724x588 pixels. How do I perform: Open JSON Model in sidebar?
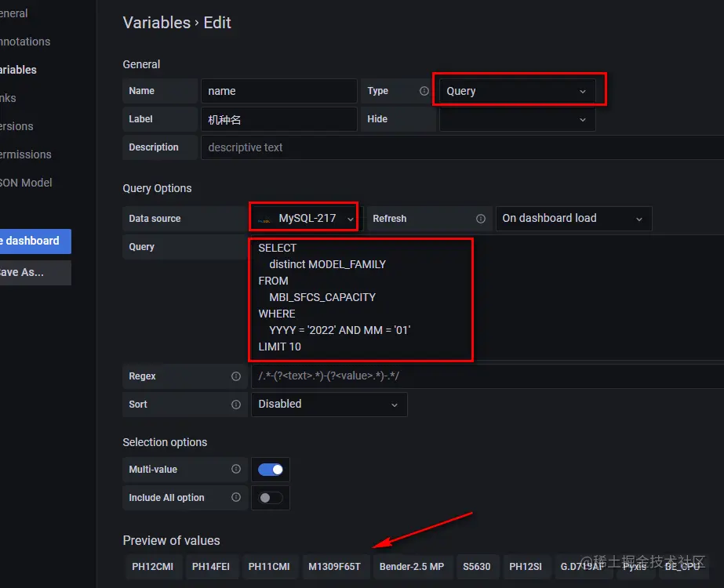[x=26, y=183]
